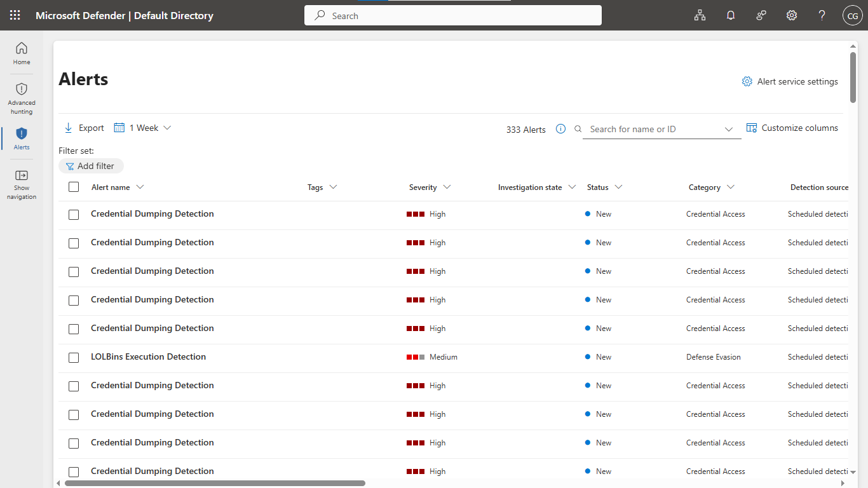
Task: Open Alert name column sort chevron
Action: [x=140, y=187]
